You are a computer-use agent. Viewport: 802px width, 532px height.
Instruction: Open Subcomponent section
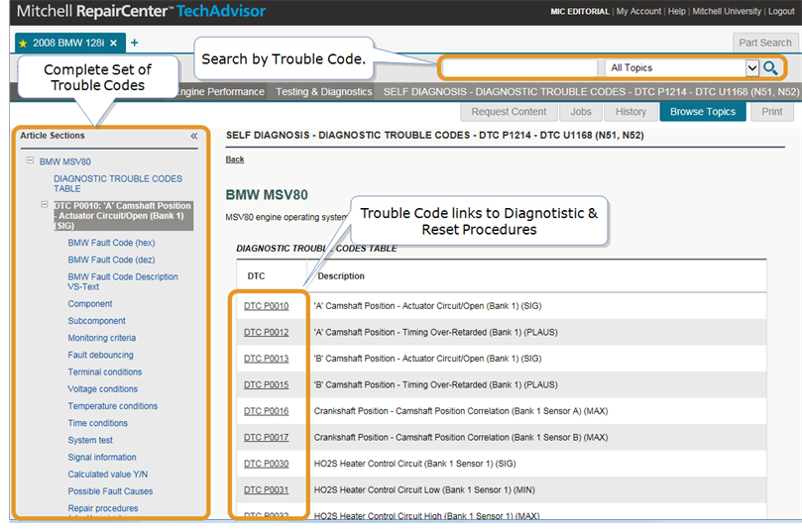(x=97, y=321)
